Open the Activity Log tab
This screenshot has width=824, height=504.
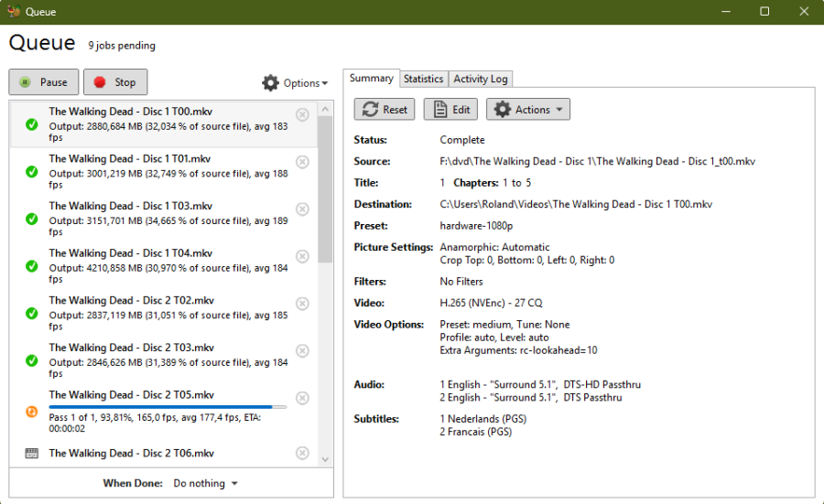tap(481, 79)
